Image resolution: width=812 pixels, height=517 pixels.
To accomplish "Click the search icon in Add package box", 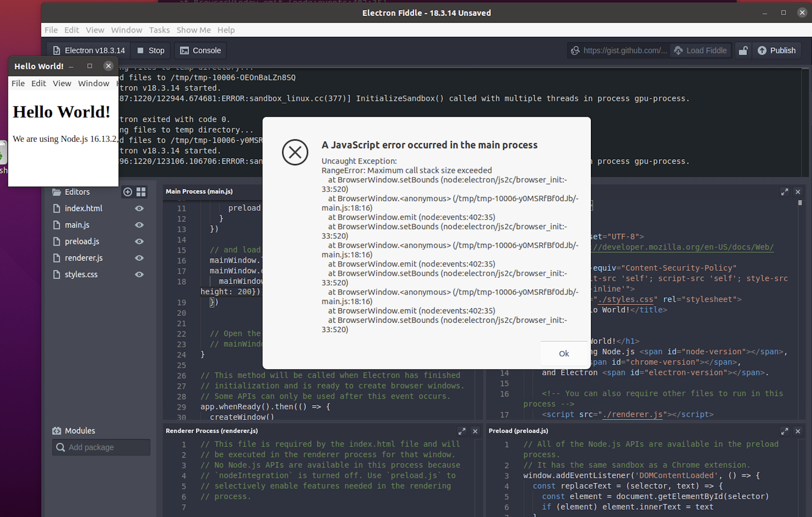I will 61,447.
